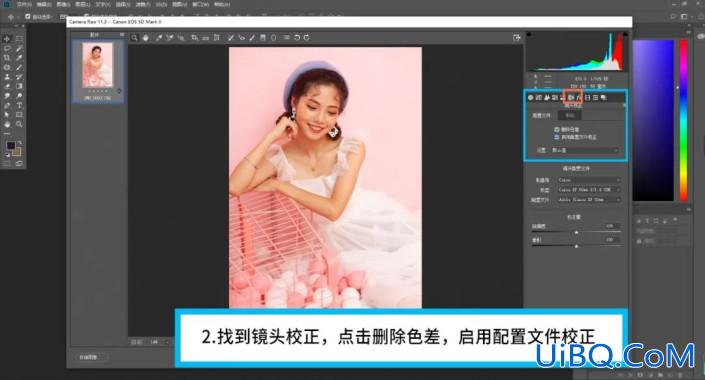Image resolution: width=705 pixels, height=380 pixels.
Task: Open the zoom level dropdown below preview
Action: coord(158,342)
